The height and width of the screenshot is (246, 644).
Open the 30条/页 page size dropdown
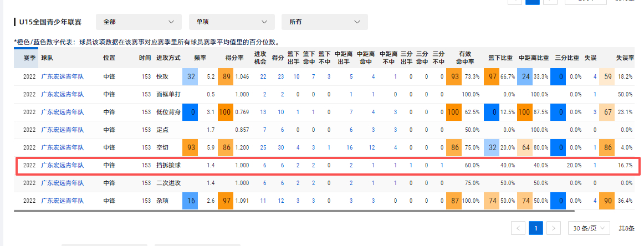(589, 228)
